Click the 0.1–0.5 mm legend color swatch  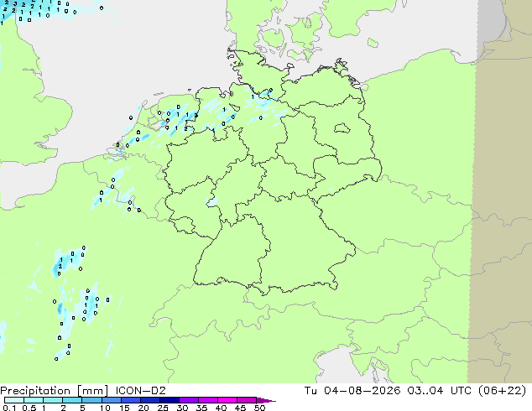[x=14, y=400]
